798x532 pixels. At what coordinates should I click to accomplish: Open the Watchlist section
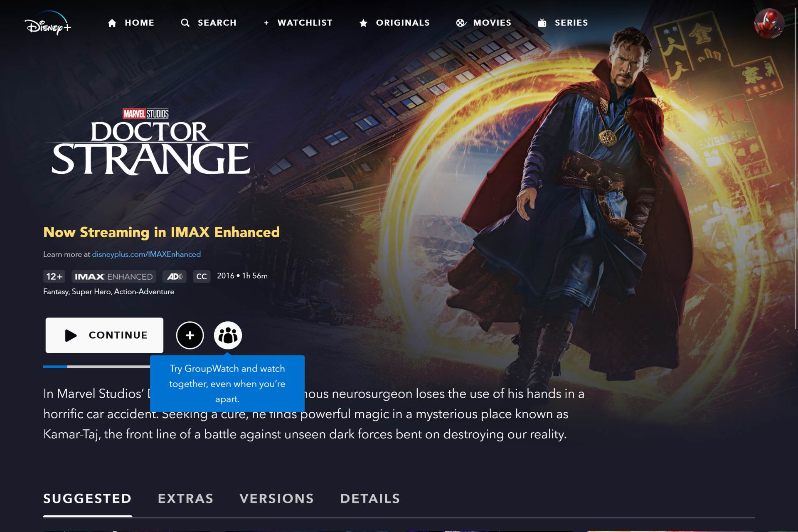(299, 23)
